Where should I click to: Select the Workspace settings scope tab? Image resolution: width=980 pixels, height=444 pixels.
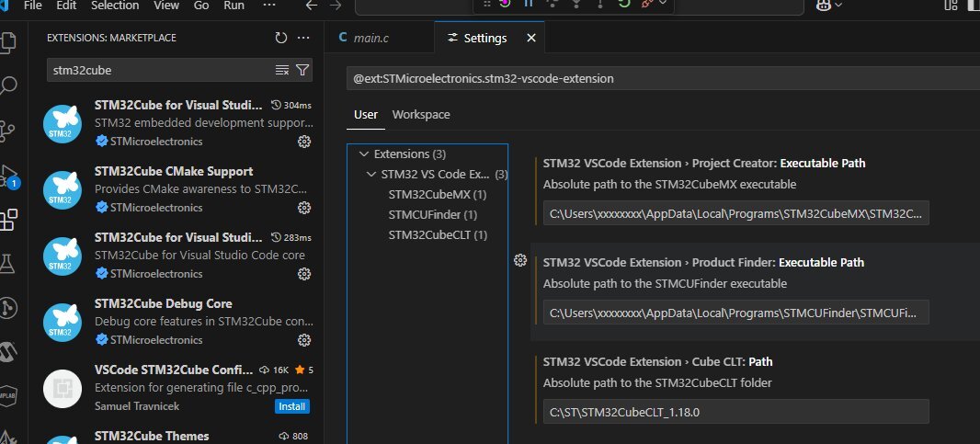pyautogui.click(x=421, y=115)
